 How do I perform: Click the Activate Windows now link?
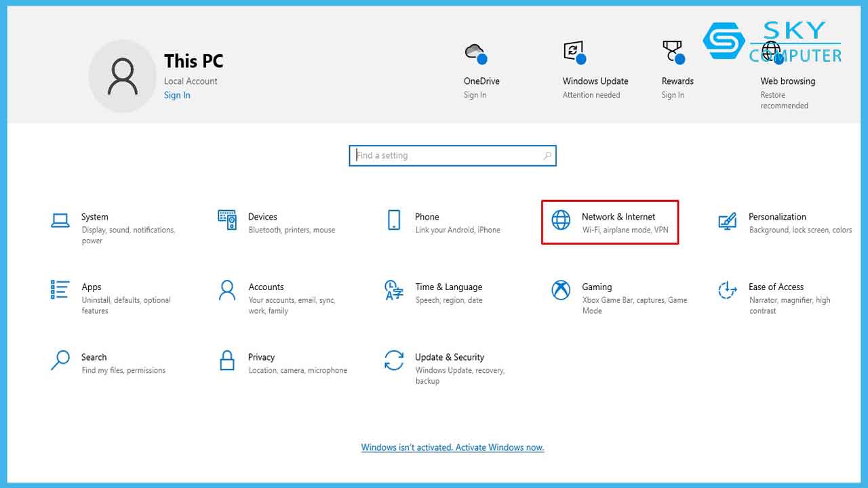click(452, 447)
